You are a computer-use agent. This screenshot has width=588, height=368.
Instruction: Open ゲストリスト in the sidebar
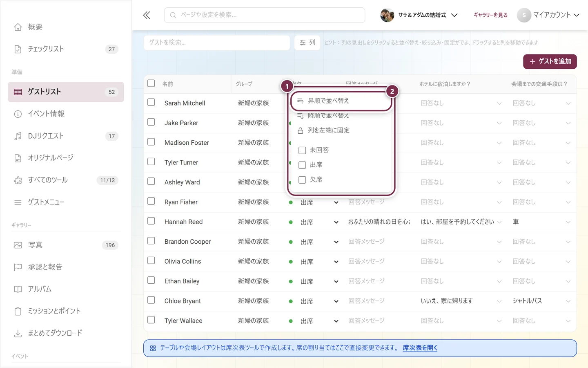[66, 92]
